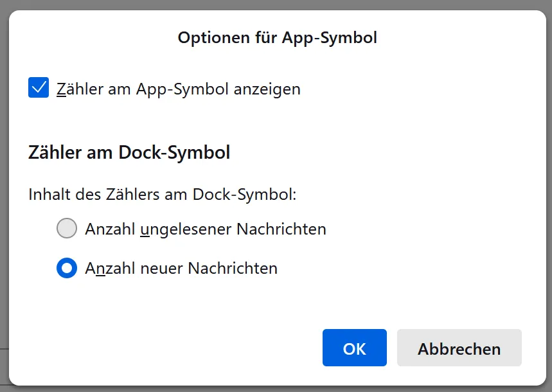Switch the badge content to unread messages count
Screen dimensions: 552x392
click(x=67, y=228)
